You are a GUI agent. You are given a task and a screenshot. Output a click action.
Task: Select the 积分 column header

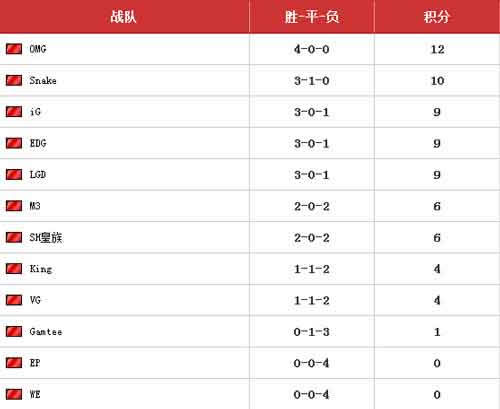click(x=437, y=16)
